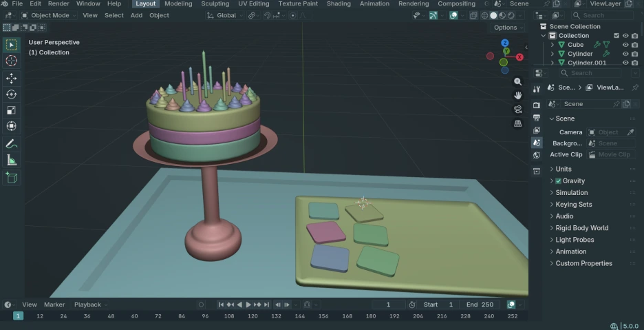Choose the Rotate tool

[12, 94]
